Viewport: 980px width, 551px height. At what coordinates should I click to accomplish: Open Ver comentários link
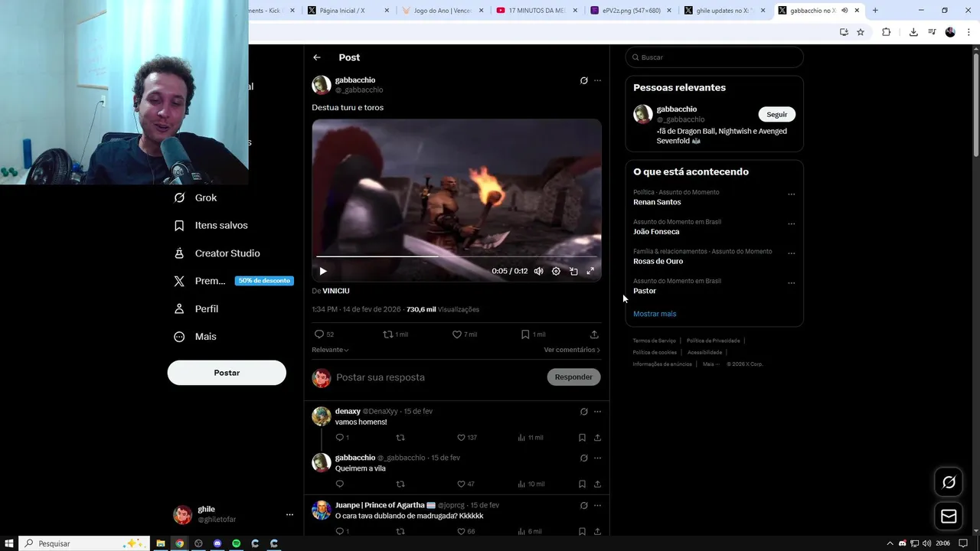coord(572,350)
